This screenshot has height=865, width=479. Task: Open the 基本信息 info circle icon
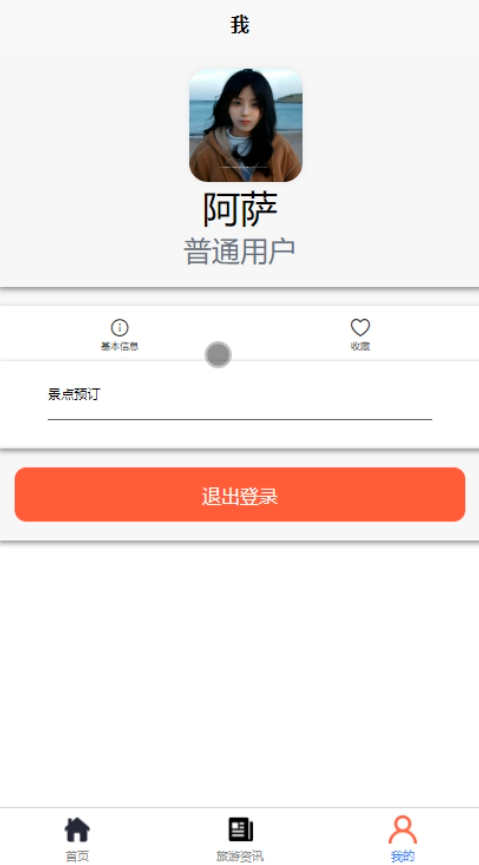click(x=120, y=328)
